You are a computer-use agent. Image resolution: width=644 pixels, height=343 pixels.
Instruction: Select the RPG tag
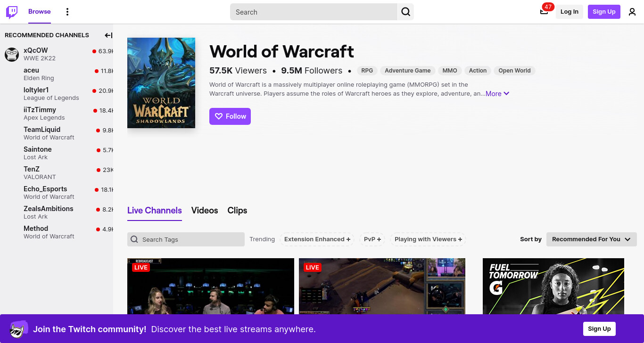coord(367,71)
